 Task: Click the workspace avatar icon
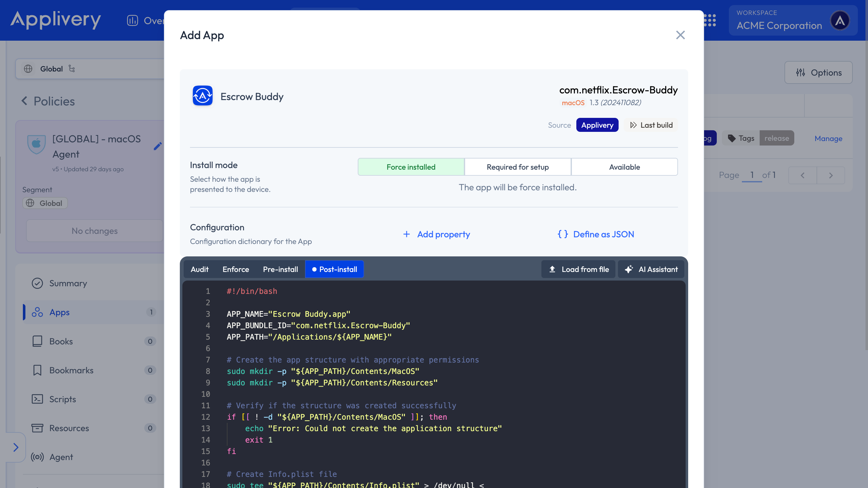[840, 21]
